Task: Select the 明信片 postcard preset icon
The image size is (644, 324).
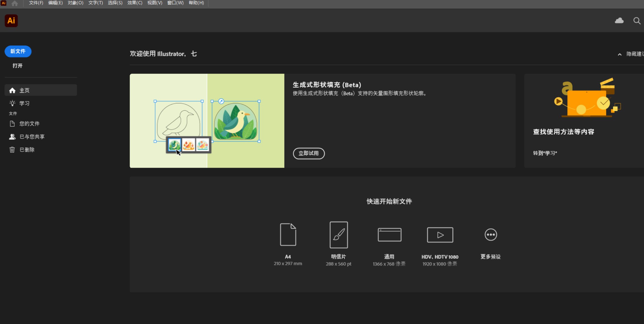Action: [x=339, y=235]
